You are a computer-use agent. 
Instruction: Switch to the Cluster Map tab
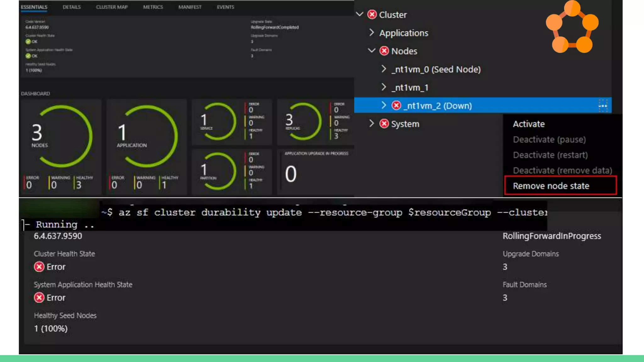click(x=112, y=7)
